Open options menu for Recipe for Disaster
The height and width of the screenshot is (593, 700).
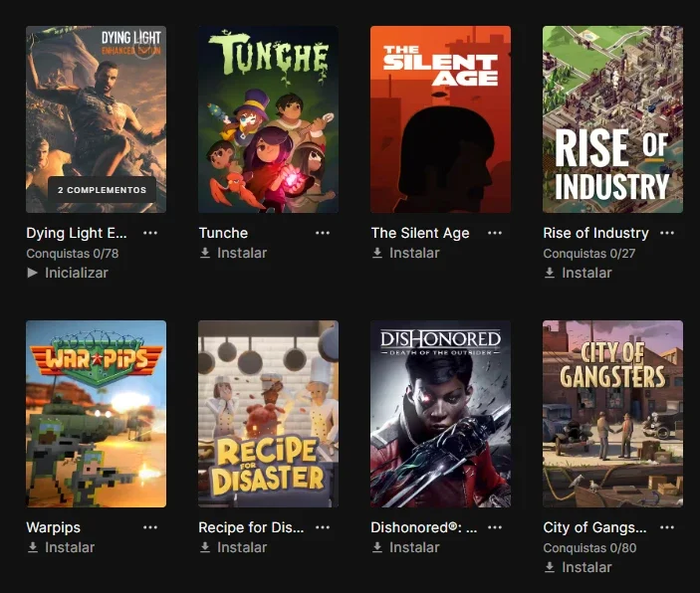click(x=323, y=527)
